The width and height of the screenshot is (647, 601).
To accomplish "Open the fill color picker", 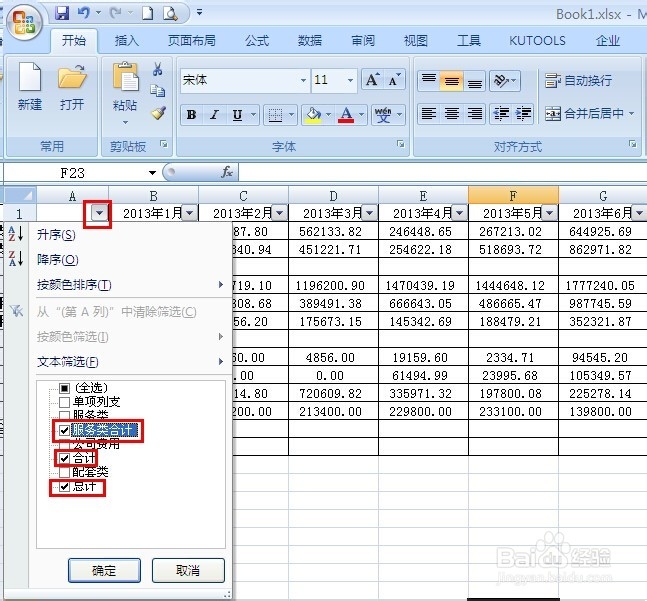I will pos(313,115).
